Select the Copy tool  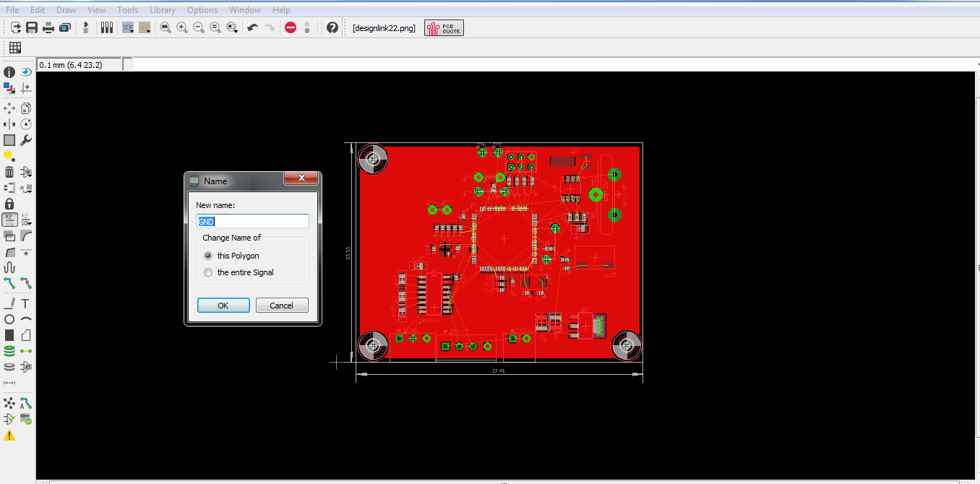click(26, 108)
